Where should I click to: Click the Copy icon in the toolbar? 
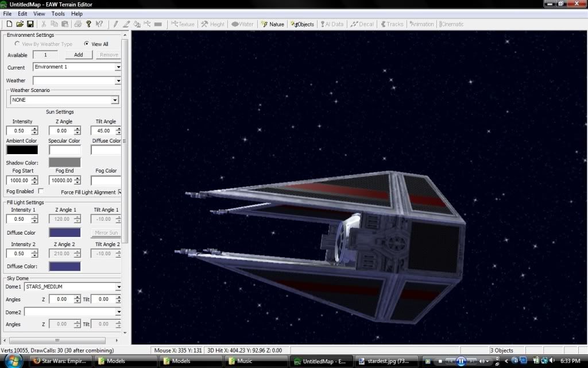click(55, 24)
